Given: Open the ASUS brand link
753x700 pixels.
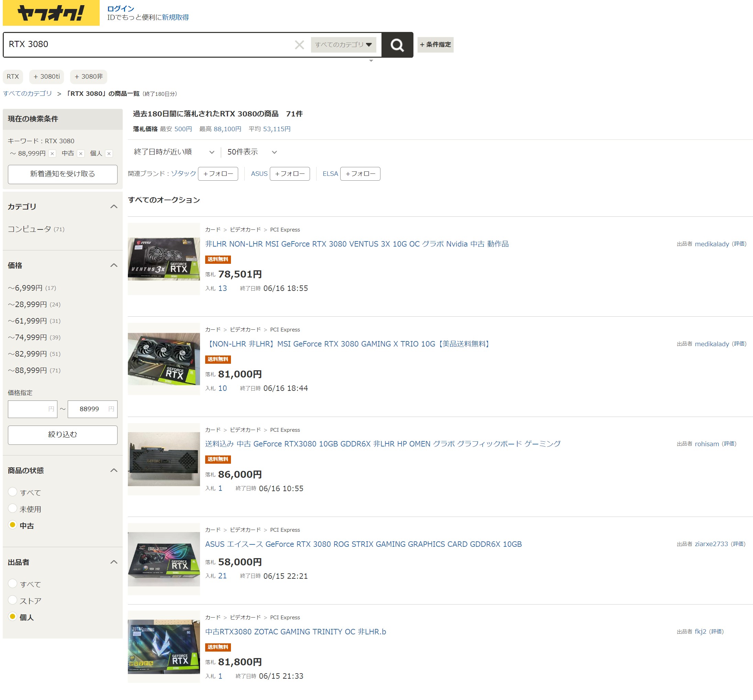Looking at the screenshot, I should coord(259,174).
